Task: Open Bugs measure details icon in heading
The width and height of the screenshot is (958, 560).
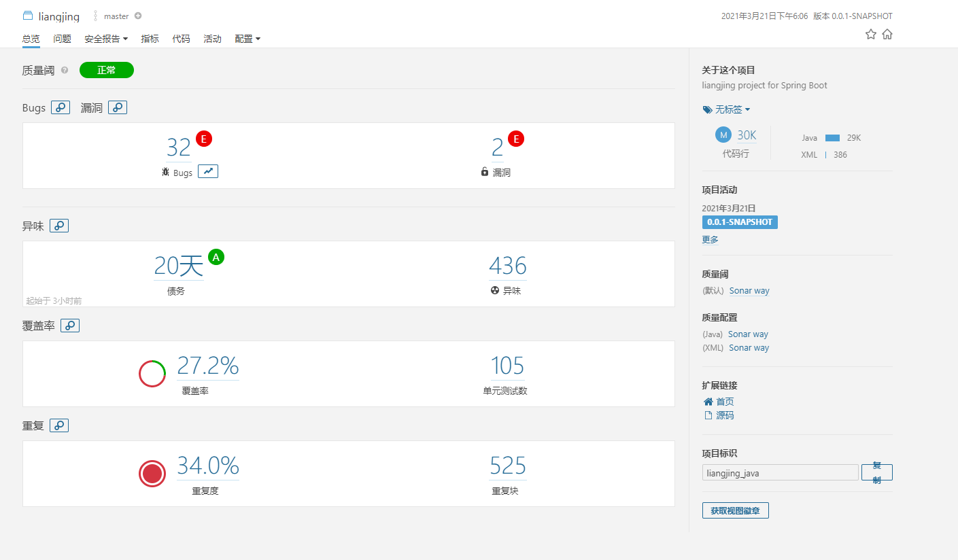Action: pyautogui.click(x=61, y=107)
